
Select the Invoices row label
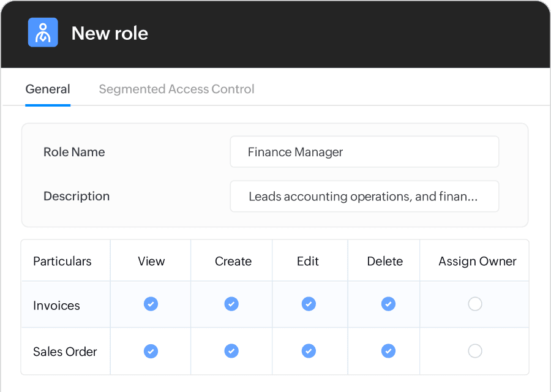click(x=56, y=306)
